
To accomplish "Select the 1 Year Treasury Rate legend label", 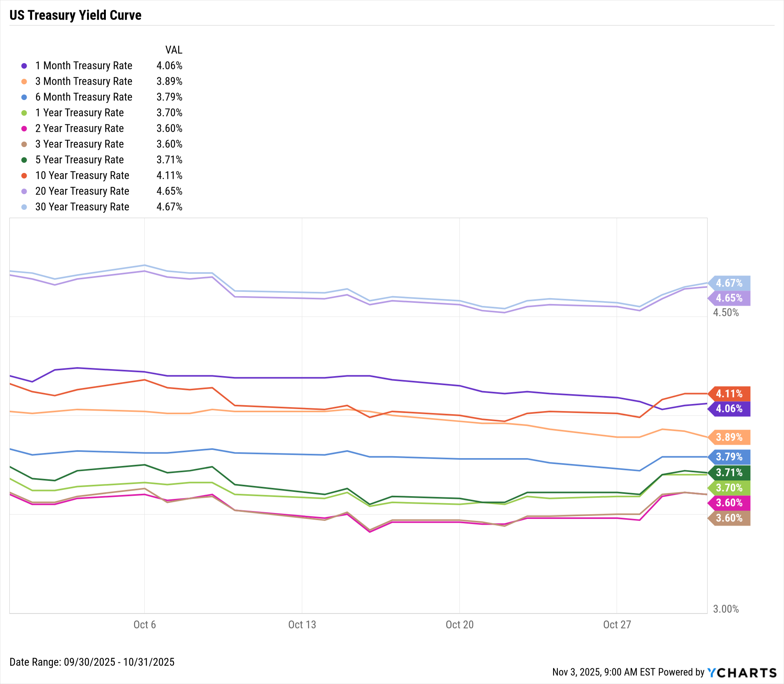I will pyautogui.click(x=79, y=113).
